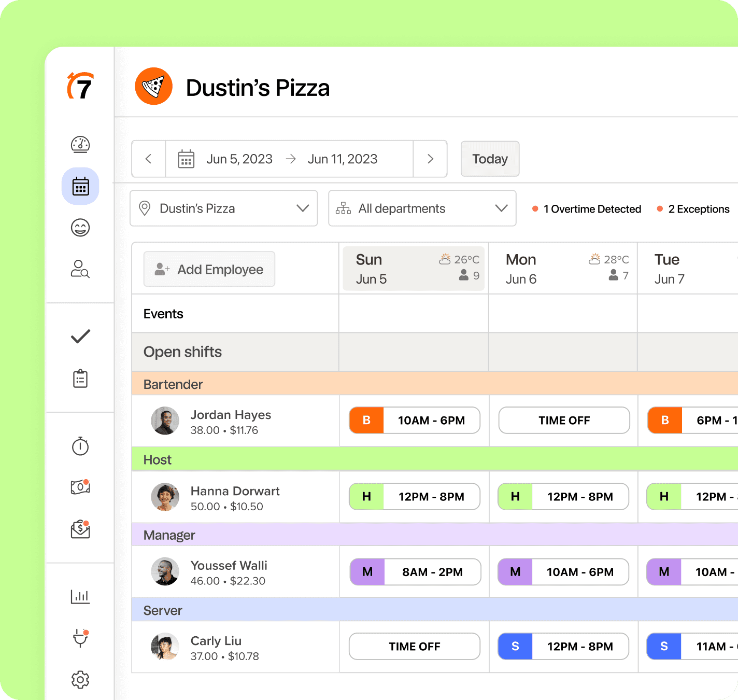Select Jordan Hayes's 10AM-6PM bartender shift

(414, 421)
